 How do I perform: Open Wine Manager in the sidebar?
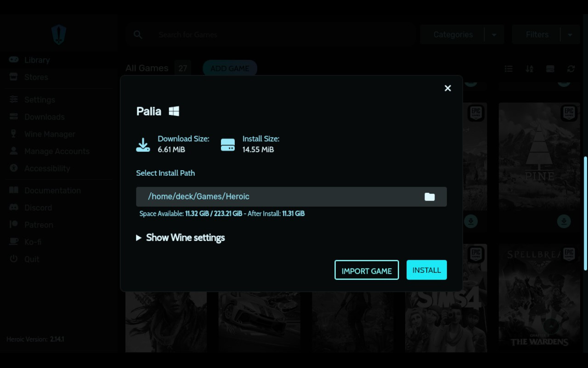(50, 134)
